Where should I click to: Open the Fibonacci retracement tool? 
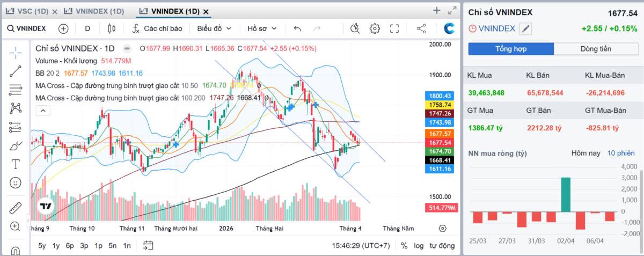16,90
